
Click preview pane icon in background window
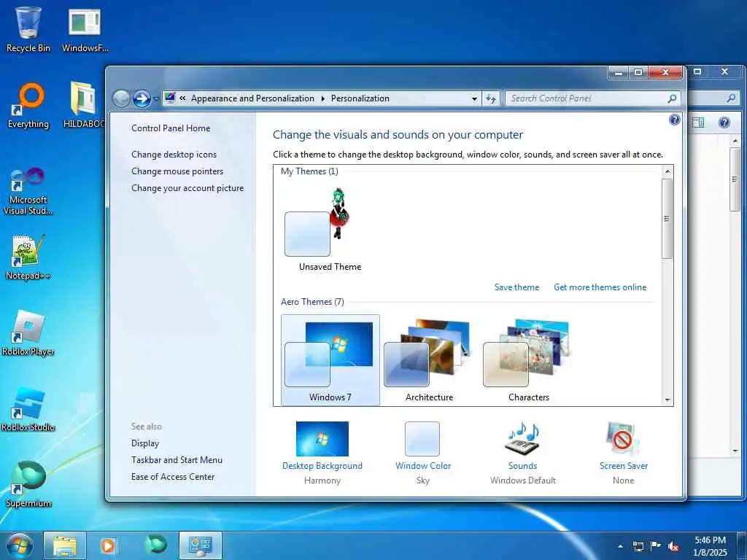698,122
